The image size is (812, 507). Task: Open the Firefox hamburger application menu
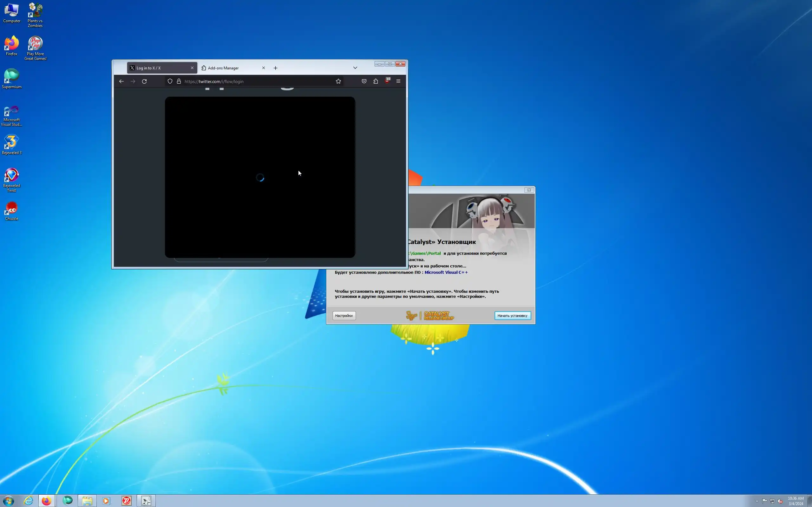[398, 81]
